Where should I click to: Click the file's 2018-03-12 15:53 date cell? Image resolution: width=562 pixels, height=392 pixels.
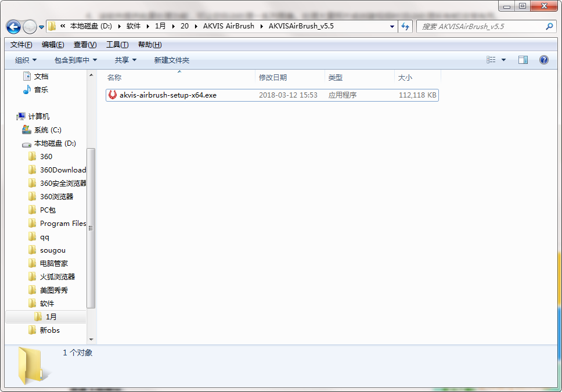pyautogui.click(x=288, y=95)
